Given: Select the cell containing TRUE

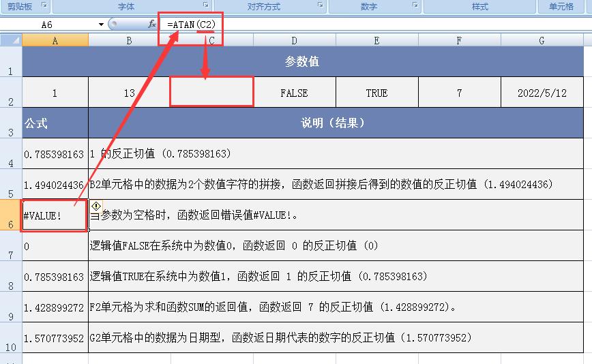Looking at the screenshot, I should [376, 93].
